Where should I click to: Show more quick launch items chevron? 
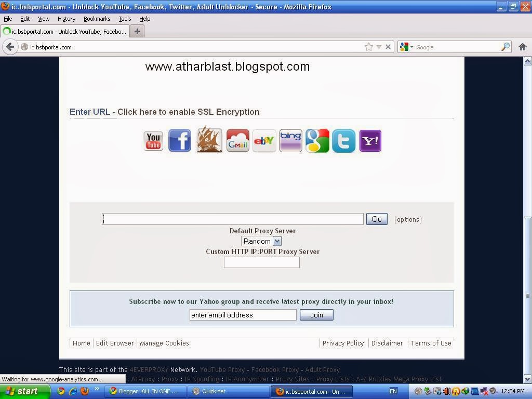coord(97,389)
